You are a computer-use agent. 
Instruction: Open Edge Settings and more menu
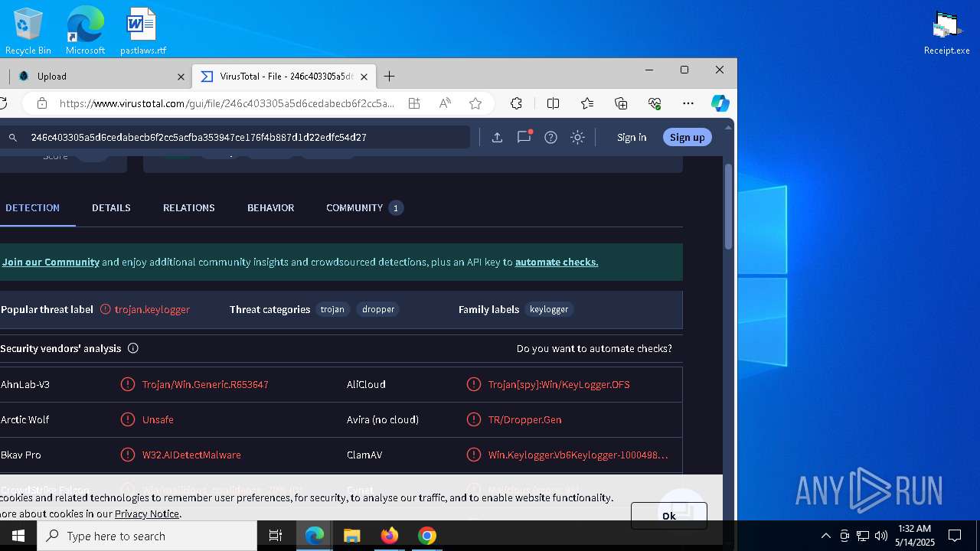click(x=688, y=103)
